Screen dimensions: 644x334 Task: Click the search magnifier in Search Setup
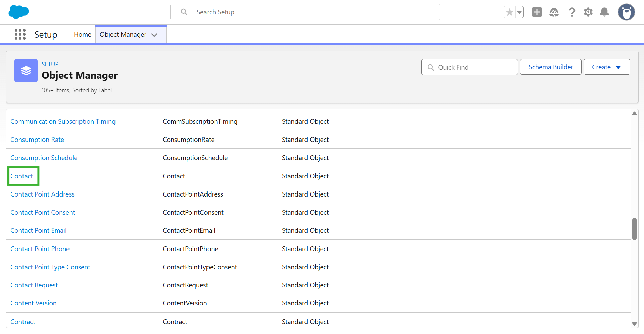point(184,12)
